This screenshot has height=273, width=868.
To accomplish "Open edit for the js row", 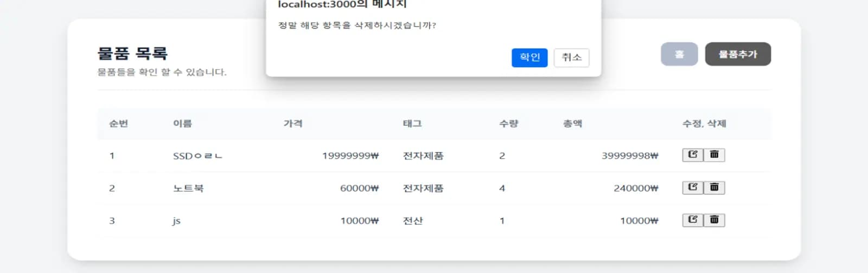I will pos(693,220).
